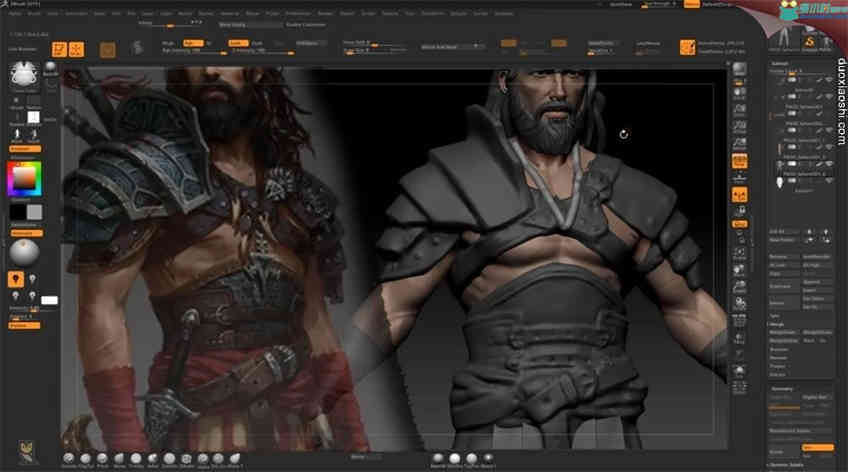The width and height of the screenshot is (848, 472).
Task: Select first material sphere in bottom-right group
Action: click(438, 459)
